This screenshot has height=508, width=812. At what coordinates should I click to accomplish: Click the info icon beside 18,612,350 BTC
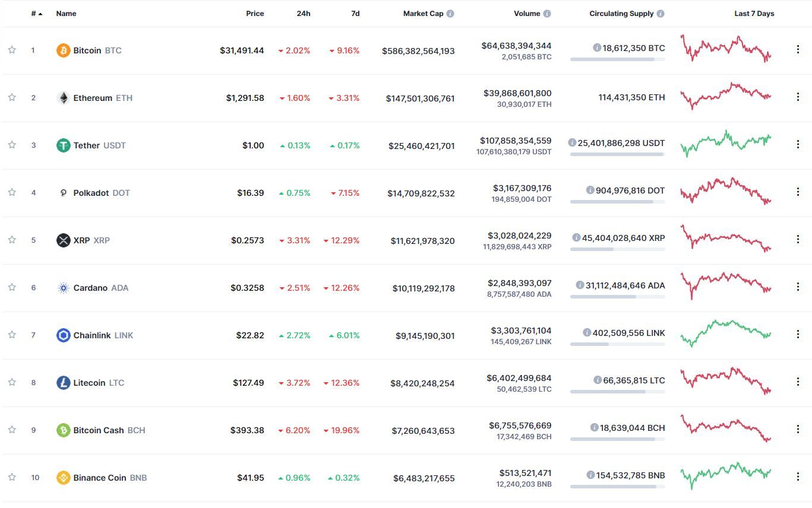[597, 48]
